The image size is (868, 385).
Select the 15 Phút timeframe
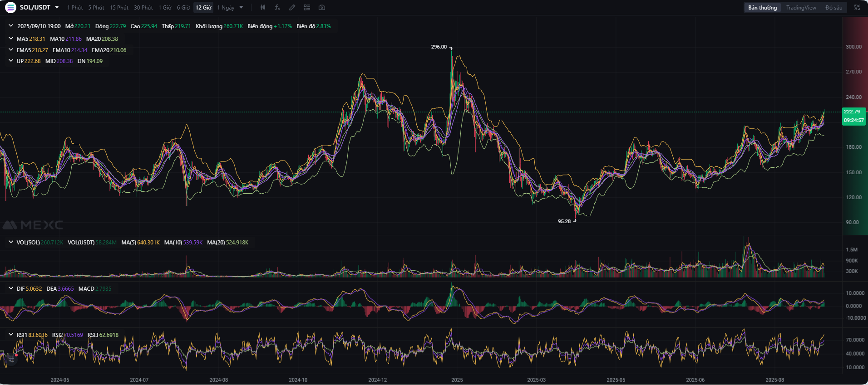pyautogui.click(x=119, y=8)
